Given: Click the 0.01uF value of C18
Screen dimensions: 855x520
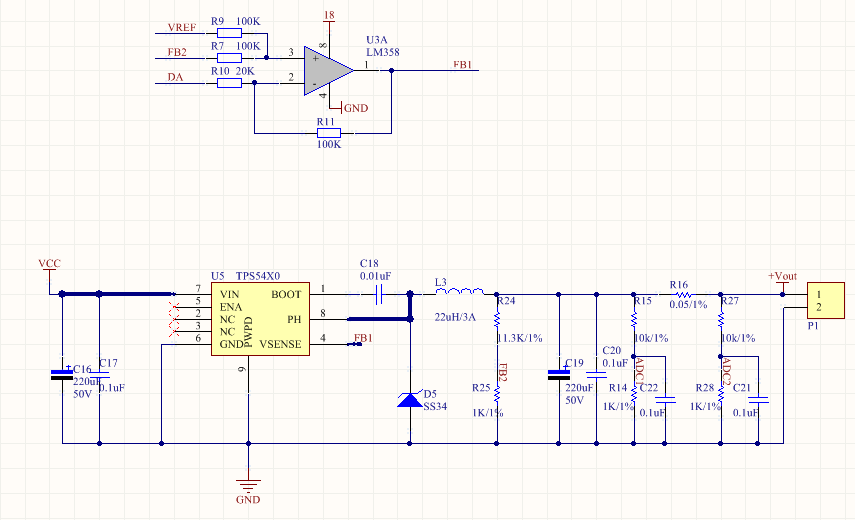Looking at the screenshot, I should (x=375, y=276).
